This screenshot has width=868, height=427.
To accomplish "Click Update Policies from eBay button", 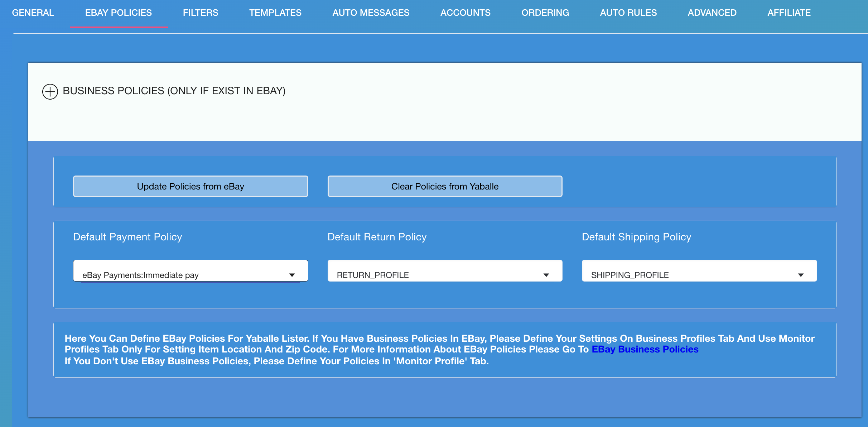I will click(x=191, y=186).
